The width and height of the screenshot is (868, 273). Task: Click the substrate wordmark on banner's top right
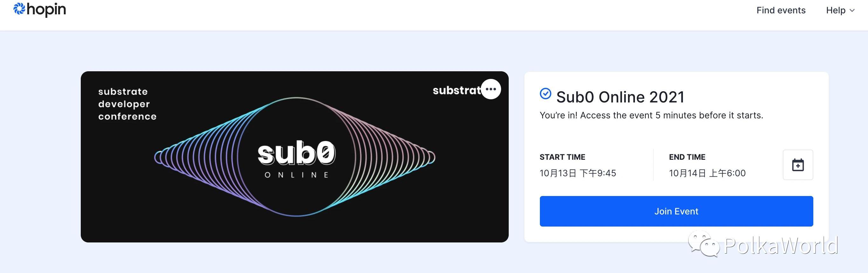point(456,90)
